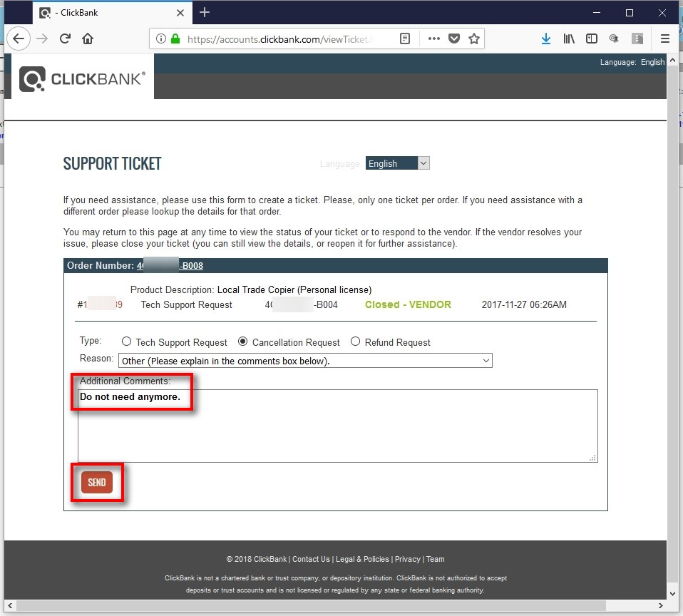683x616 pixels.
Task: Click the green secure padlock icon
Action: point(175,38)
